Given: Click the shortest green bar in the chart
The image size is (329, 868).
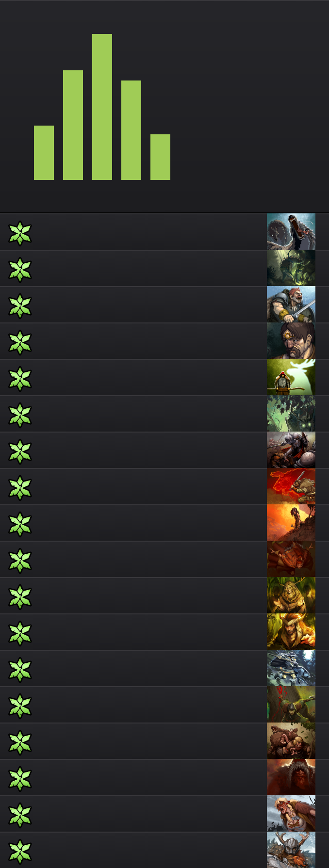Looking at the screenshot, I should (44, 153).
